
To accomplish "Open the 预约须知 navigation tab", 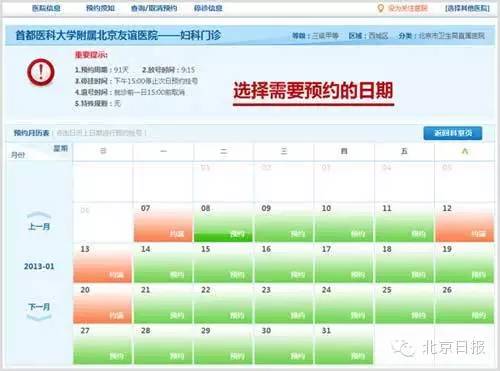I will tap(100, 8).
